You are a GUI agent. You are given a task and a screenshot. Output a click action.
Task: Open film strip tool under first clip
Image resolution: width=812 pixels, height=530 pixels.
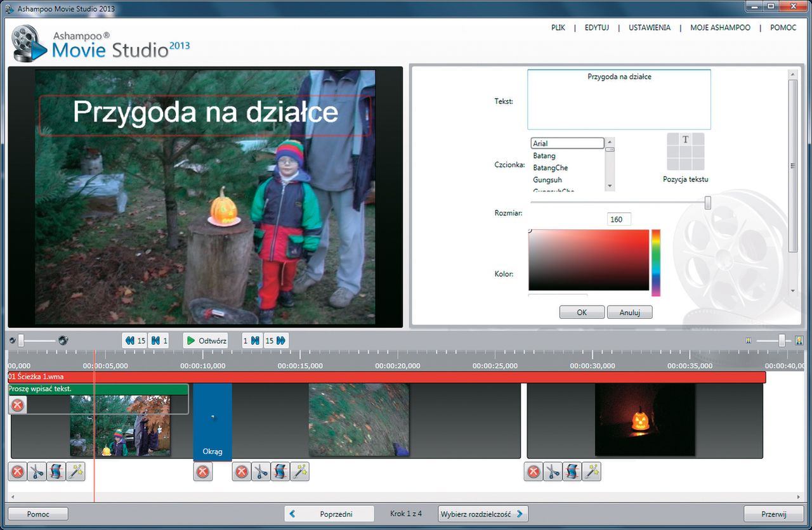pos(56,472)
